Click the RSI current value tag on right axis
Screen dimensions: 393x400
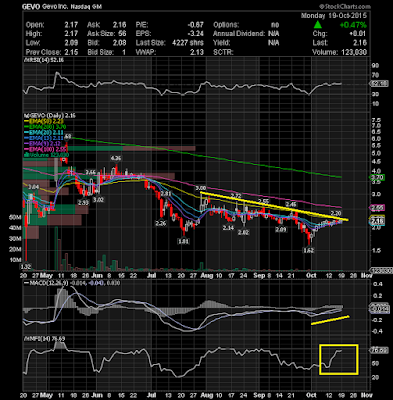(380, 84)
